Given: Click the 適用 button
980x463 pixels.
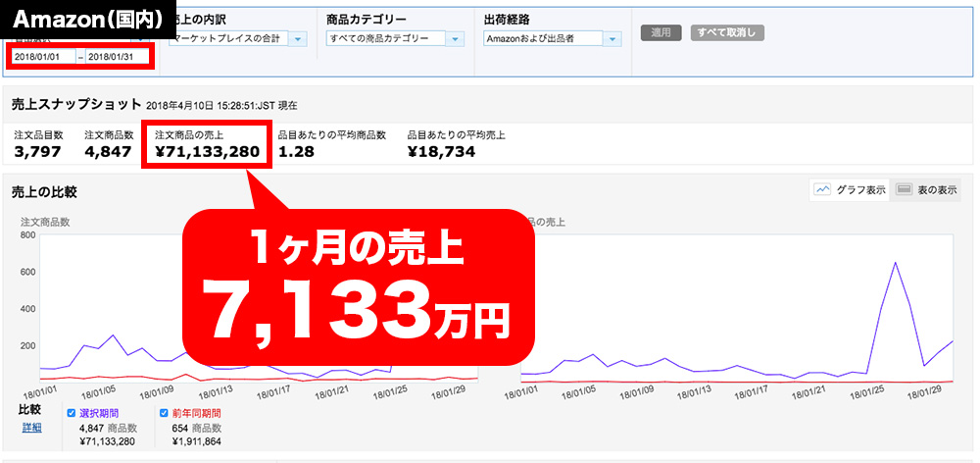Looking at the screenshot, I should pyautogui.click(x=661, y=33).
